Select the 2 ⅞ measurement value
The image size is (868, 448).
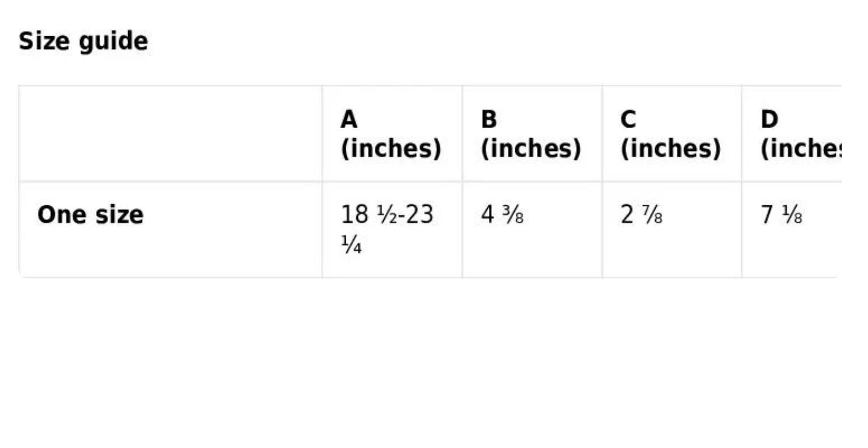pyautogui.click(x=642, y=215)
